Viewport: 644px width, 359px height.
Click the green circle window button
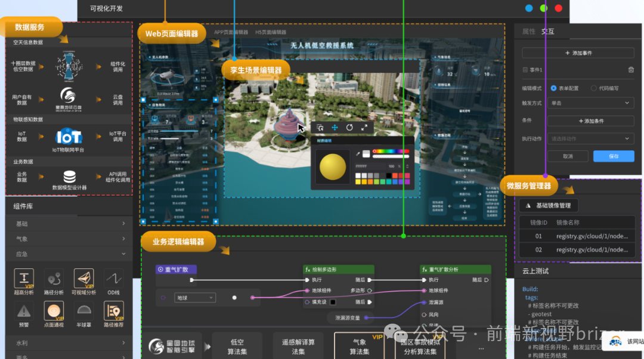543,8
